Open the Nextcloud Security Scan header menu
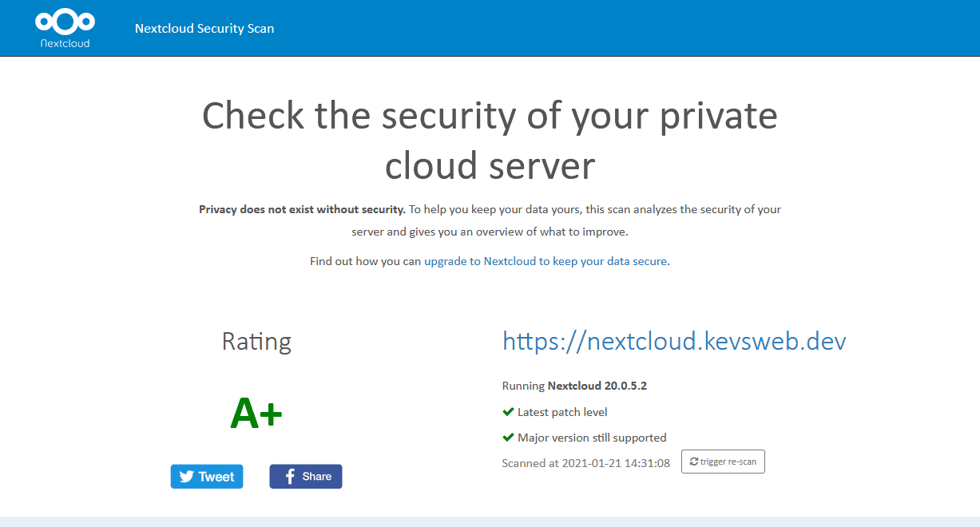Image resolution: width=980 pixels, height=527 pixels. [204, 28]
